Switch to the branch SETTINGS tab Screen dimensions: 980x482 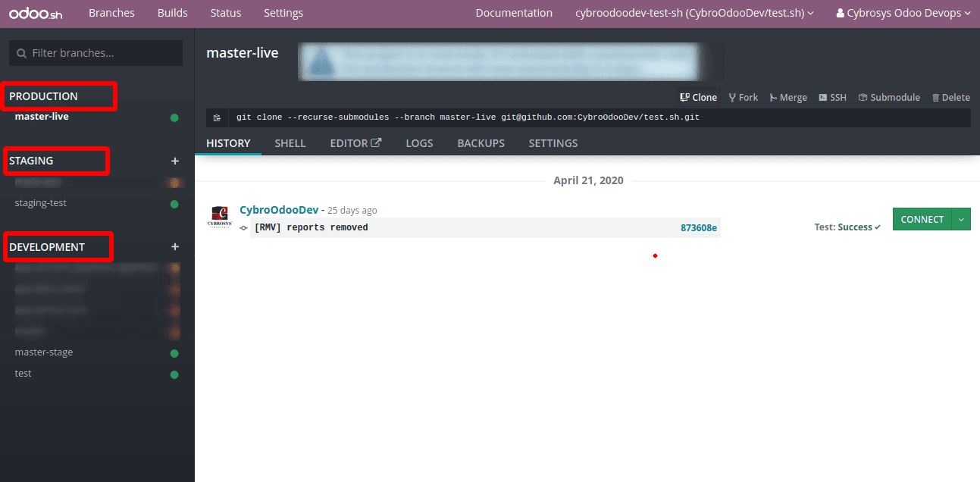coord(553,143)
